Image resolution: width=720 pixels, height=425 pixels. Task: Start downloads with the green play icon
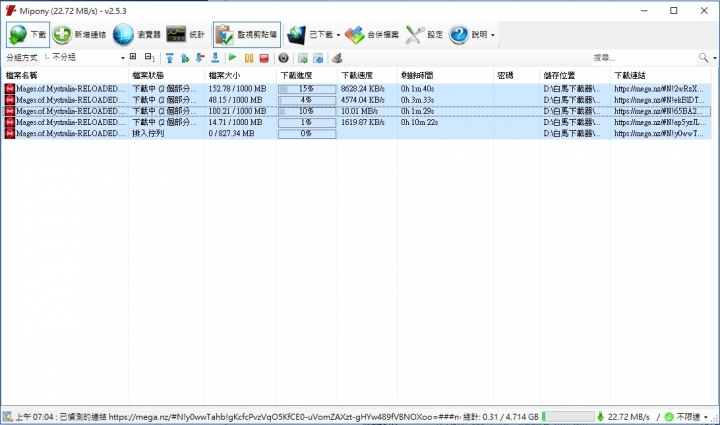point(232,57)
